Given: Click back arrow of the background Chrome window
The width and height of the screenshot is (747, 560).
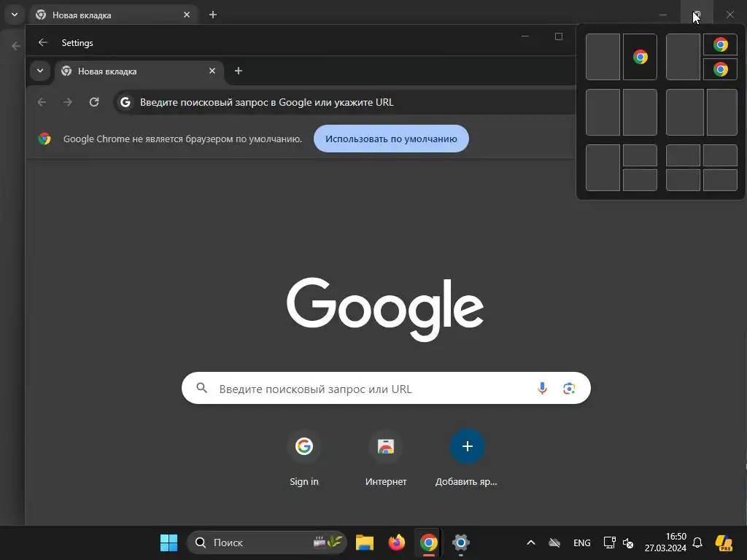Looking at the screenshot, I should click(x=16, y=46).
